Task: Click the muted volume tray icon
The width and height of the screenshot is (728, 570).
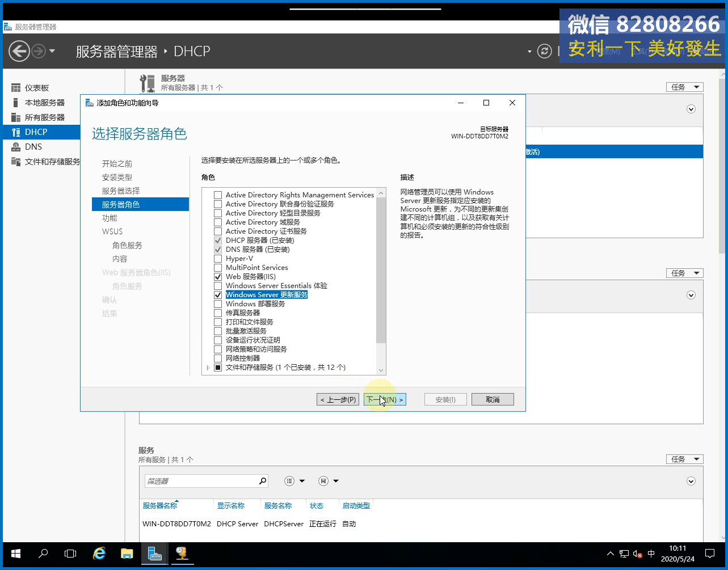Action: [637, 554]
